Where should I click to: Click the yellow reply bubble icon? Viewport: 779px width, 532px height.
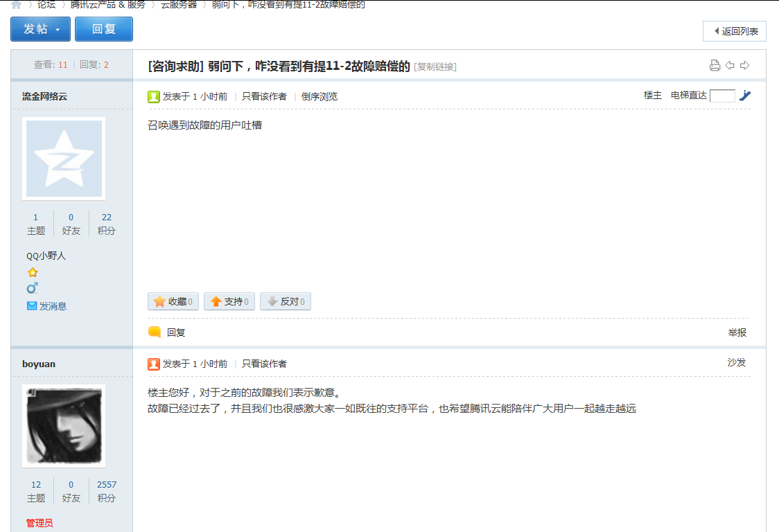[155, 332]
